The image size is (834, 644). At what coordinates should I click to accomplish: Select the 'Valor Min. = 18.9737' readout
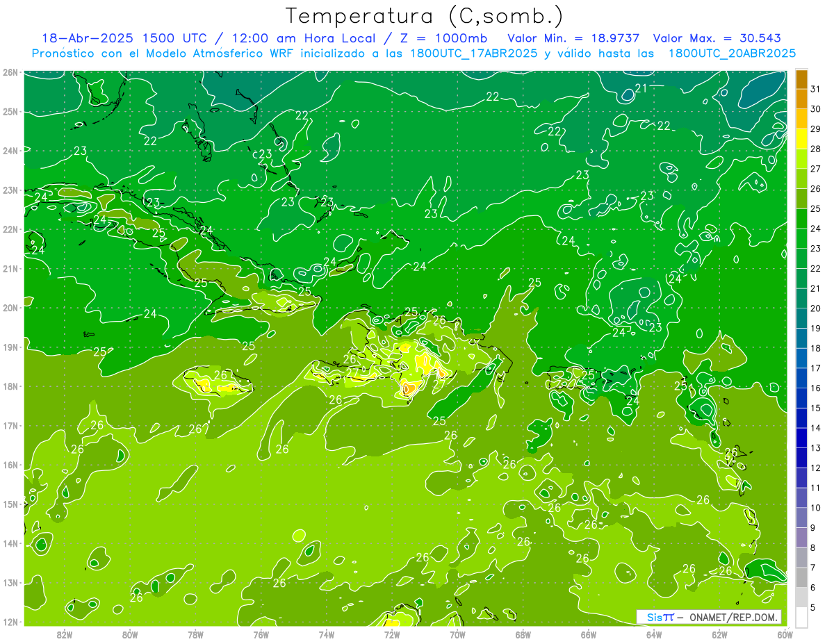[x=573, y=38]
